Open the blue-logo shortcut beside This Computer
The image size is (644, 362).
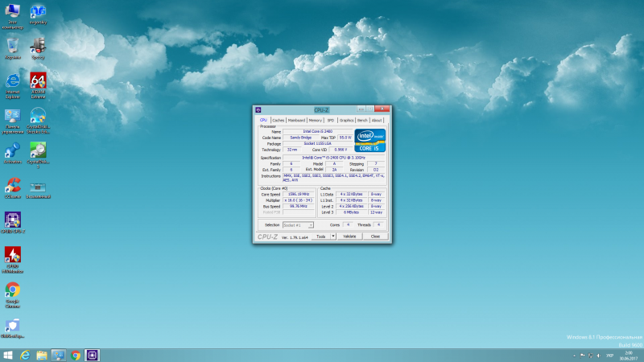pos(38,14)
